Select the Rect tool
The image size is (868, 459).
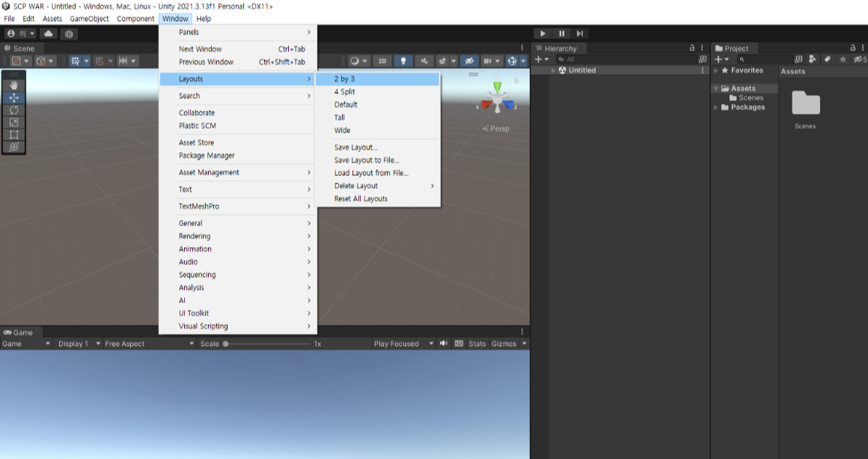(13, 135)
